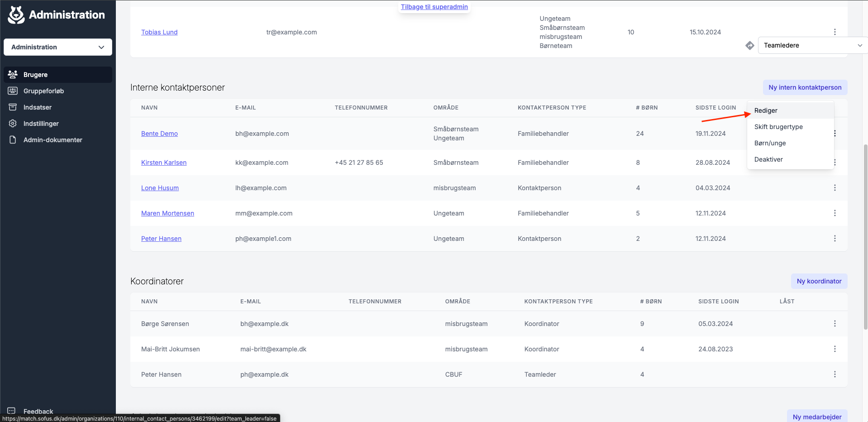868x422 pixels.
Task: Click the Ny medarbejder button
Action: (817, 417)
